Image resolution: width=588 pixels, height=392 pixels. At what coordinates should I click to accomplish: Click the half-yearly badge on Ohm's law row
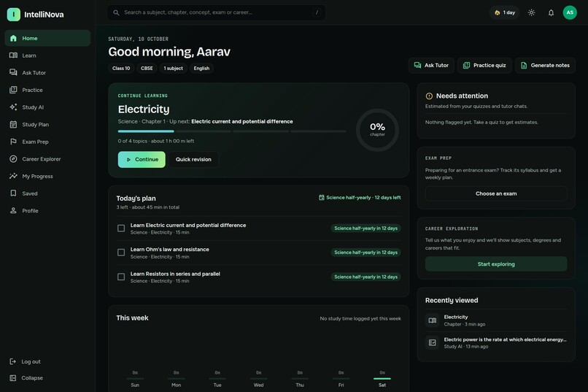(365, 253)
